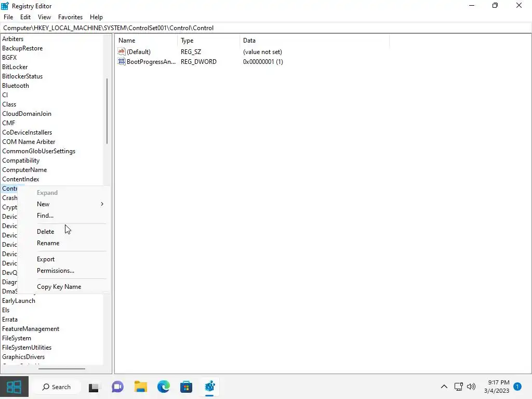Click the taskbar Search box
The height and width of the screenshot is (399, 532).
(x=56, y=387)
